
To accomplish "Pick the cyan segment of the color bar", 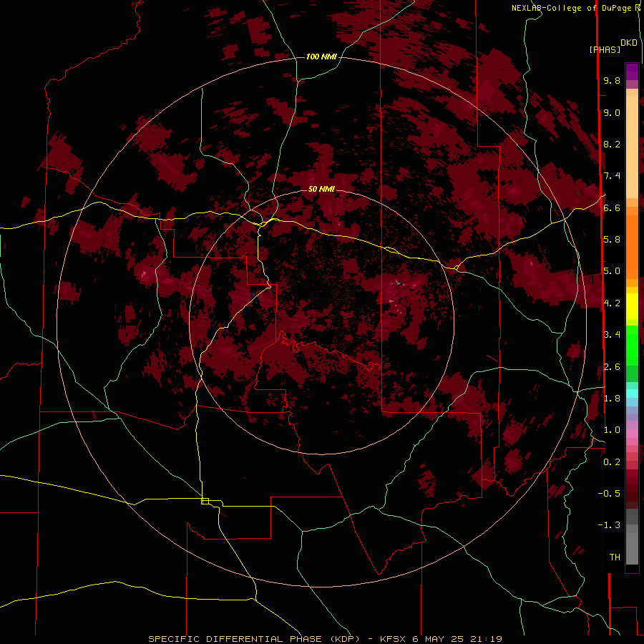I will (632, 393).
